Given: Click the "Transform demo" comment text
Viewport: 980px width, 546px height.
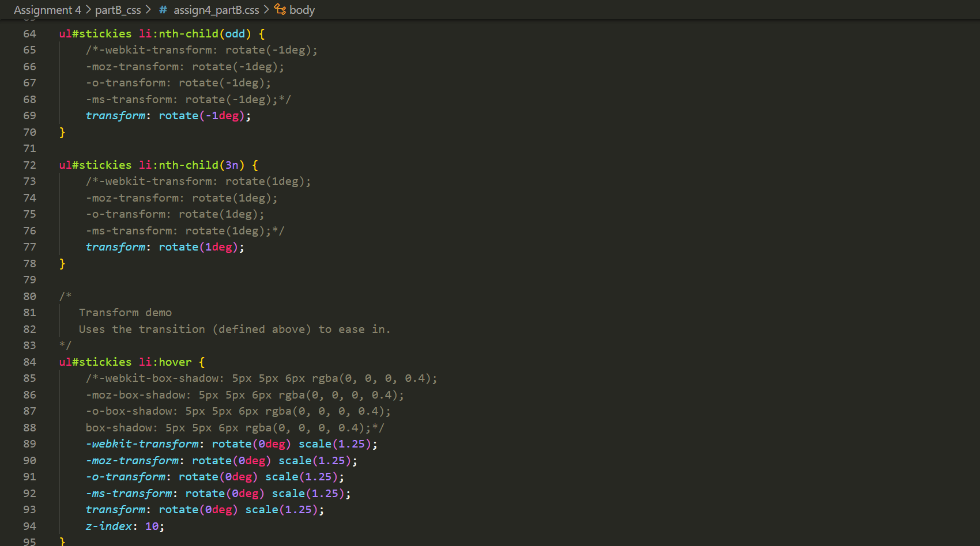Looking at the screenshot, I should tap(125, 312).
